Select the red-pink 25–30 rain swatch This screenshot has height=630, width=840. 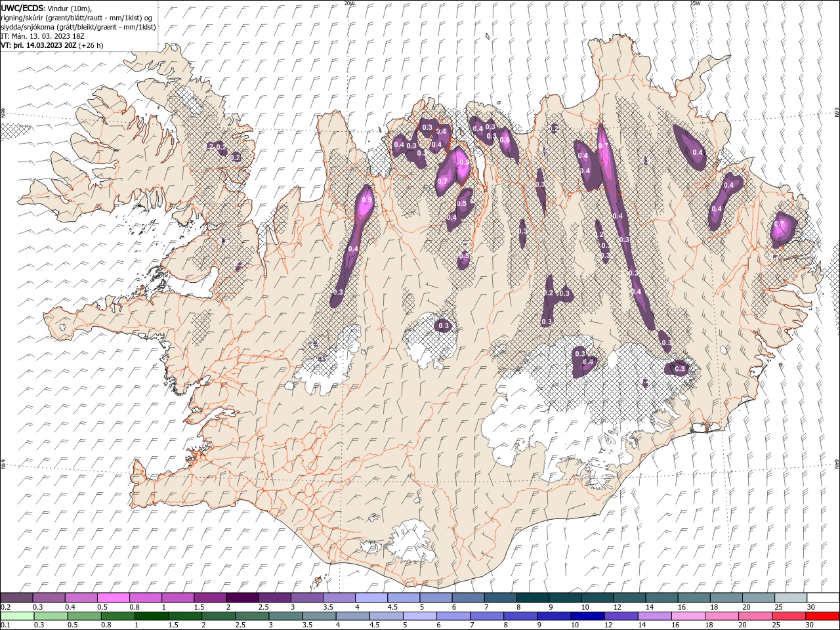point(789,616)
